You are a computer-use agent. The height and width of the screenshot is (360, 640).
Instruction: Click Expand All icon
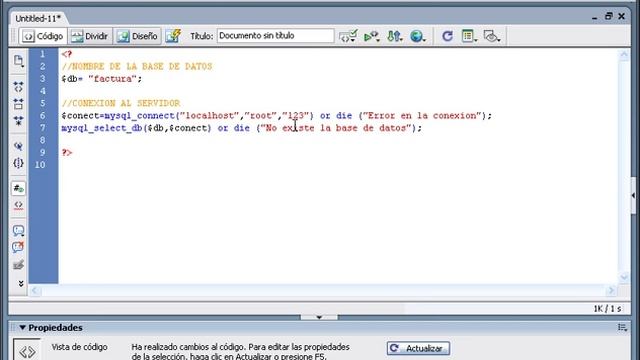click(x=18, y=121)
